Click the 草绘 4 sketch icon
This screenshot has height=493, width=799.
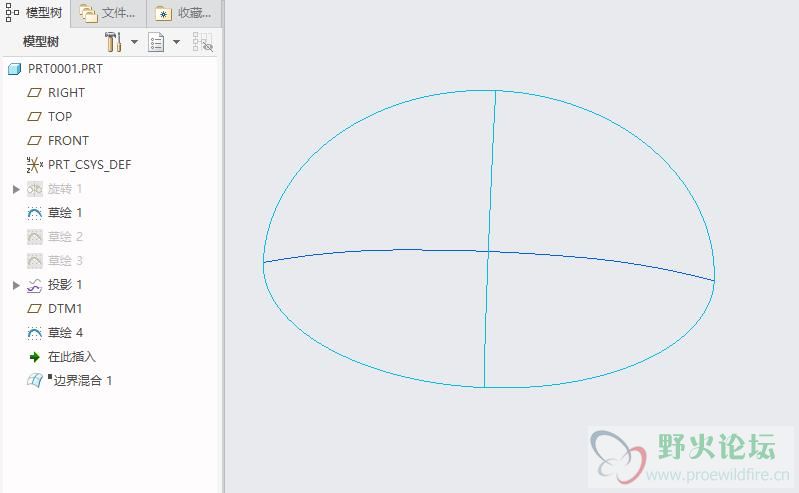click(x=34, y=333)
